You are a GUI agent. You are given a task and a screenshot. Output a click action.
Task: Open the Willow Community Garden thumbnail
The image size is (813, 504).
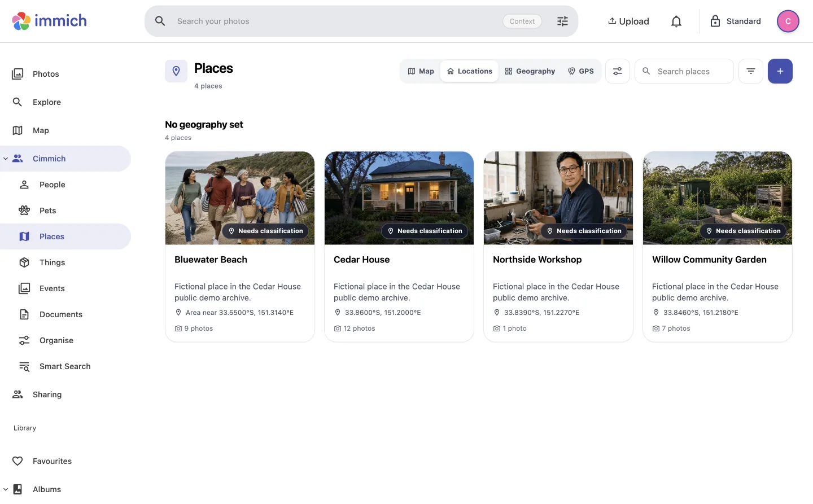pyautogui.click(x=718, y=198)
